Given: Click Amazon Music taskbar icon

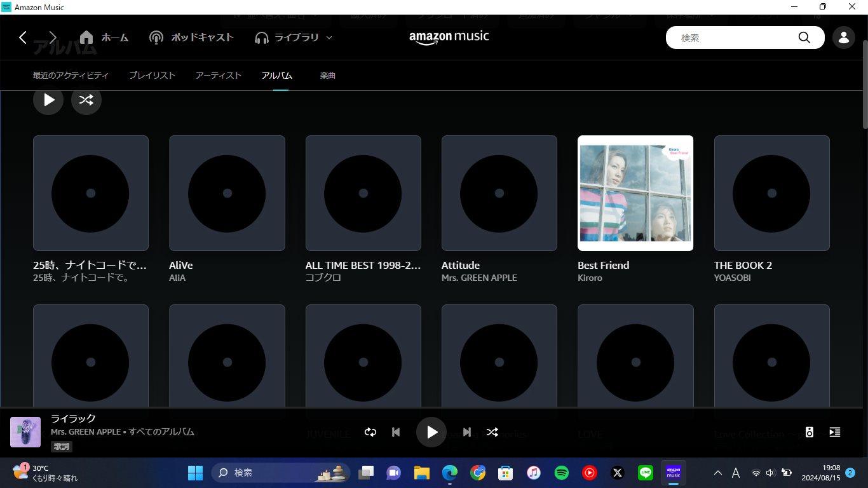Looking at the screenshot, I should pos(674,473).
